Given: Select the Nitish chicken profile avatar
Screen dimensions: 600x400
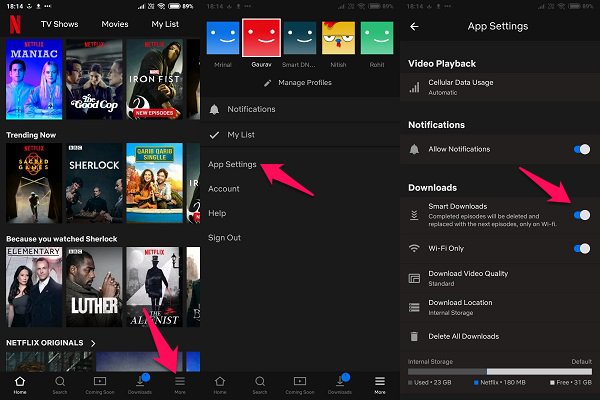Looking at the screenshot, I should coord(338,38).
